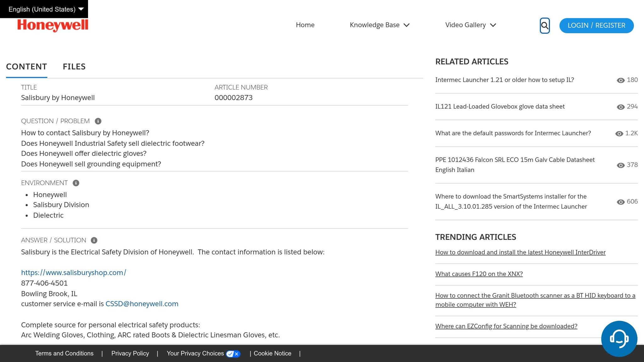Open PPE 1012436 Falcon SRL ECO datasheet article
The width and height of the screenshot is (644, 362).
(x=515, y=165)
